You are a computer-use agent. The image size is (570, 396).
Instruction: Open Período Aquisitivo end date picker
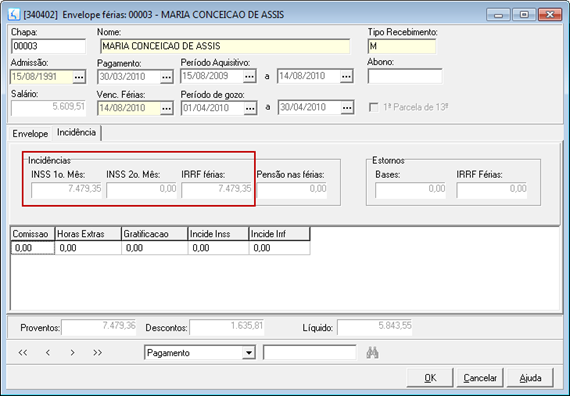346,76
